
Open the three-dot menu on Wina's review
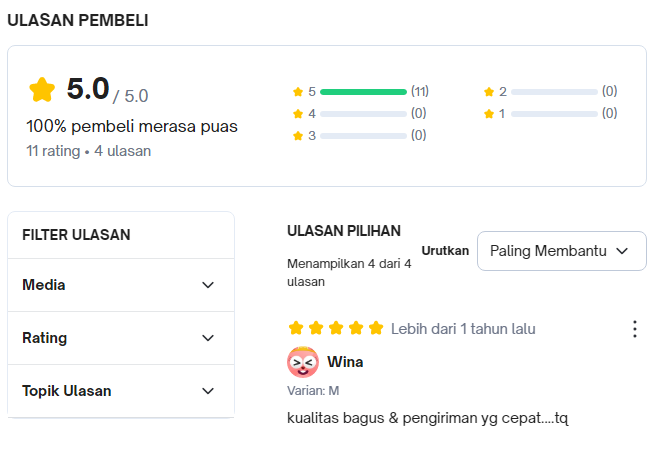click(x=634, y=329)
